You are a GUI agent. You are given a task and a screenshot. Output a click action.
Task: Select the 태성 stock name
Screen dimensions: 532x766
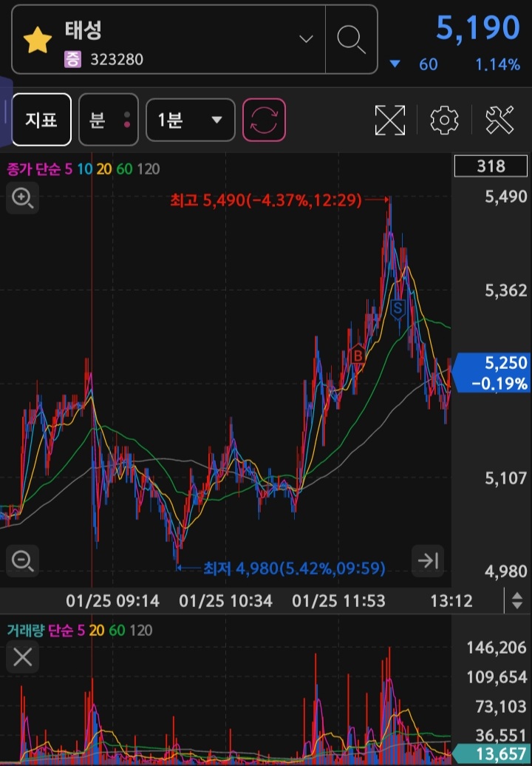click(83, 30)
